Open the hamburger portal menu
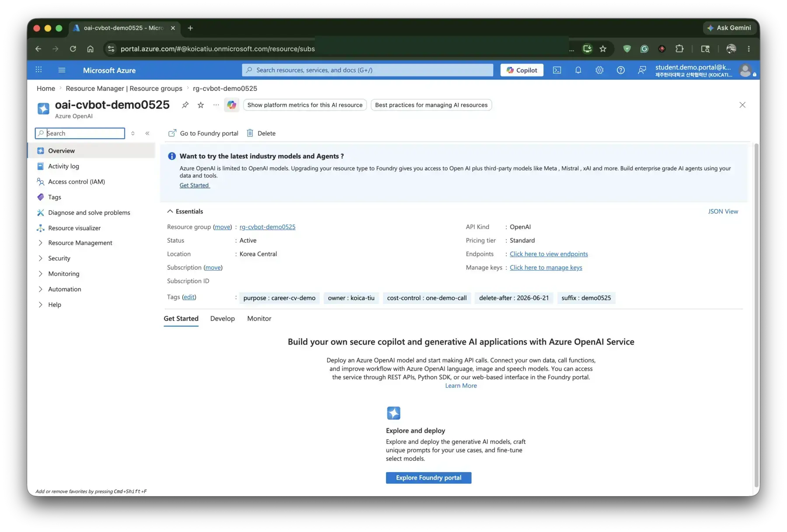This screenshot has width=787, height=532. (x=62, y=70)
